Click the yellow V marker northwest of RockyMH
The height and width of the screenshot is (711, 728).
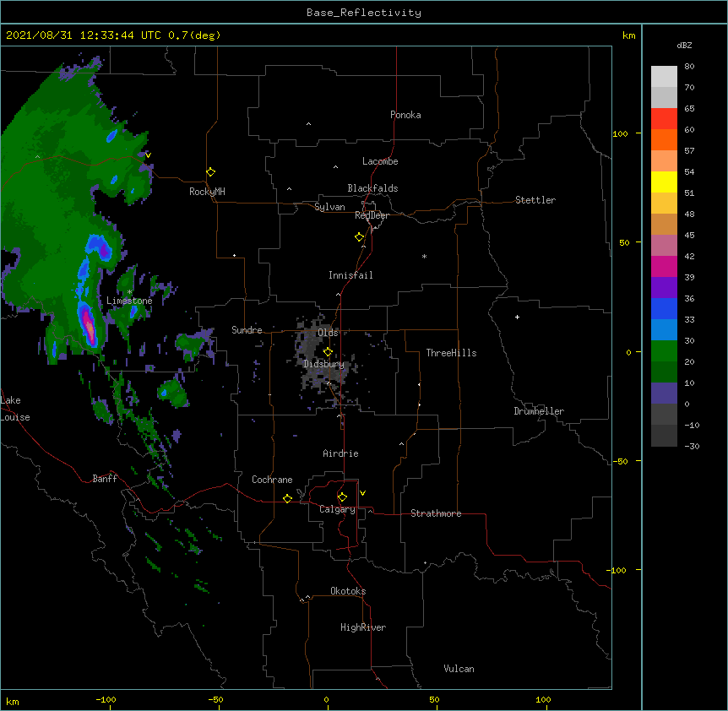tap(148, 155)
